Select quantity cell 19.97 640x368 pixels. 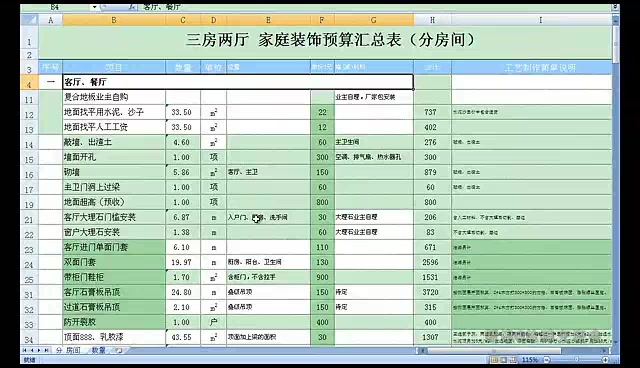(183, 262)
